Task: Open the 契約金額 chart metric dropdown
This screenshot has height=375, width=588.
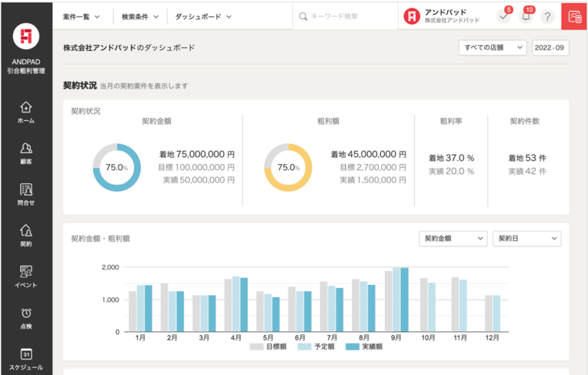Action: (452, 238)
